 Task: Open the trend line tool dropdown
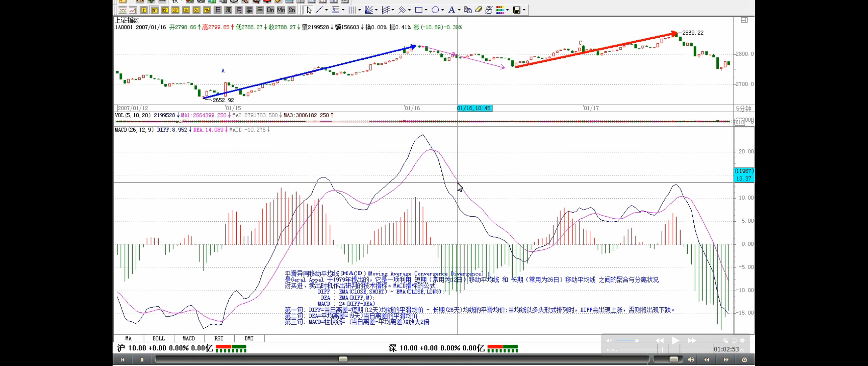point(327,10)
